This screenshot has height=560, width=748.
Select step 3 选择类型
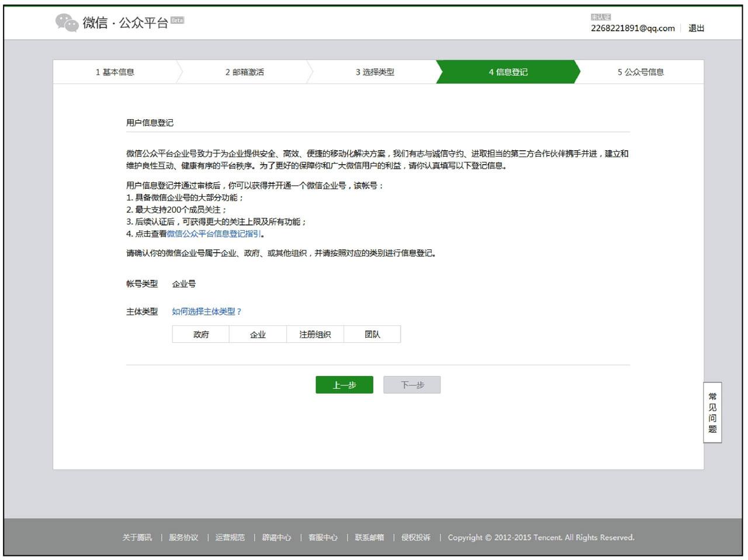pos(375,72)
